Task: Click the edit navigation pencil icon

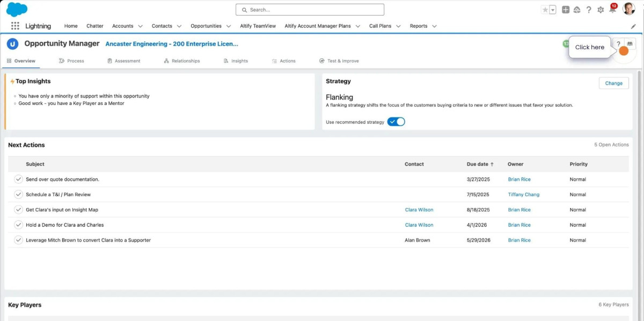Action: click(x=633, y=26)
